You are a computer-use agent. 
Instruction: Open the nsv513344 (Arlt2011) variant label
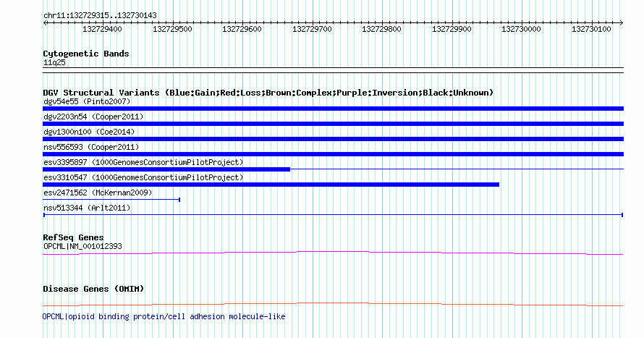click(87, 208)
